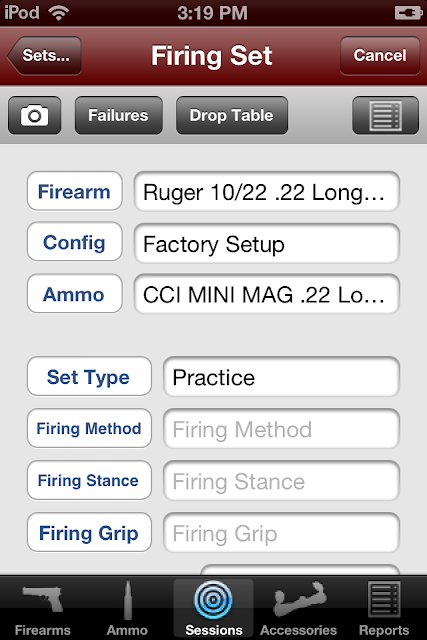This screenshot has width=427, height=640.
Task: Go to the Reports tab icon
Action: pyautogui.click(x=384, y=599)
